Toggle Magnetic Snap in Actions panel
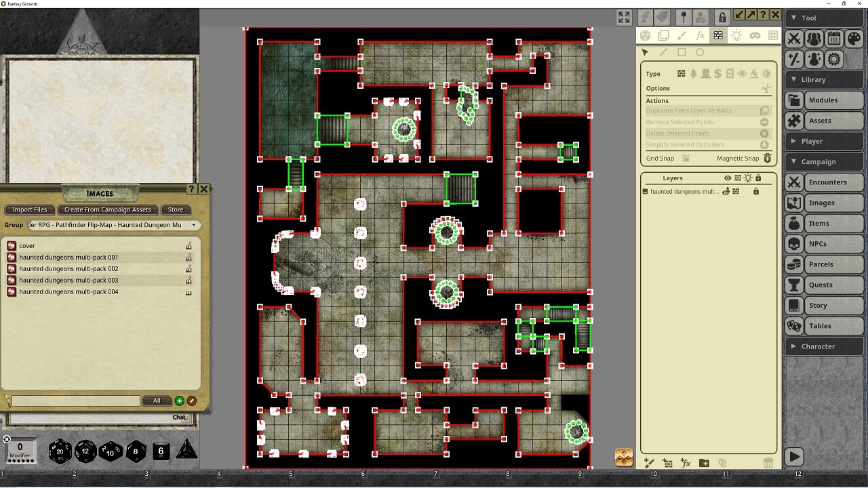The width and height of the screenshot is (868, 488). point(767,158)
